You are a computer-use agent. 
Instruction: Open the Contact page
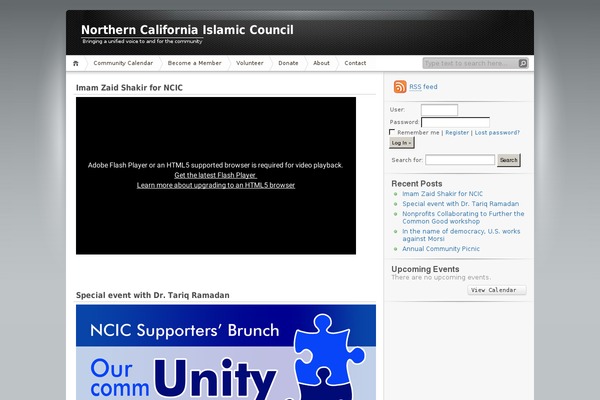355,63
